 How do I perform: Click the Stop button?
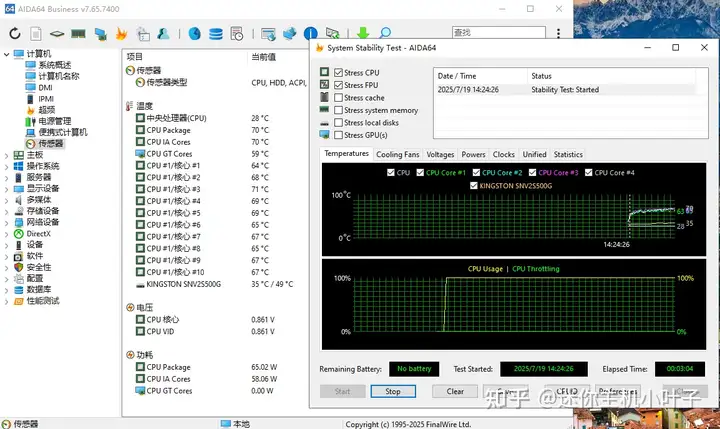tap(393, 391)
